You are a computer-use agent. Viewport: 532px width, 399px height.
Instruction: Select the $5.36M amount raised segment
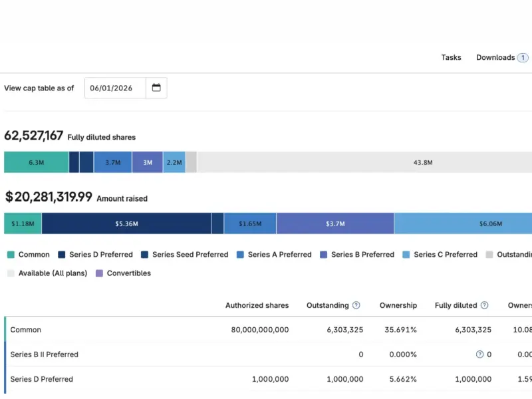pos(126,223)
